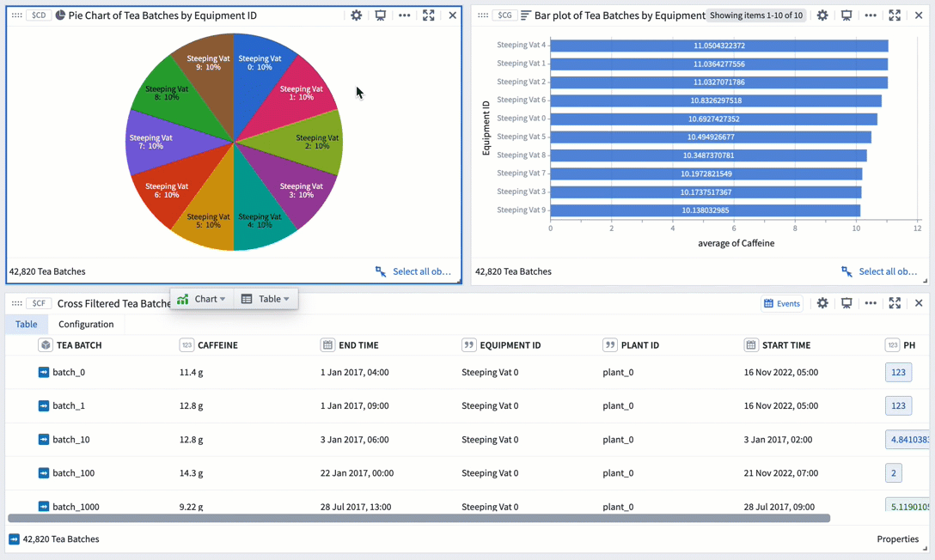Click Select all objects in the Pie Chart panel
The height and width of the screenshot is (560, 935).
point(414,271)
